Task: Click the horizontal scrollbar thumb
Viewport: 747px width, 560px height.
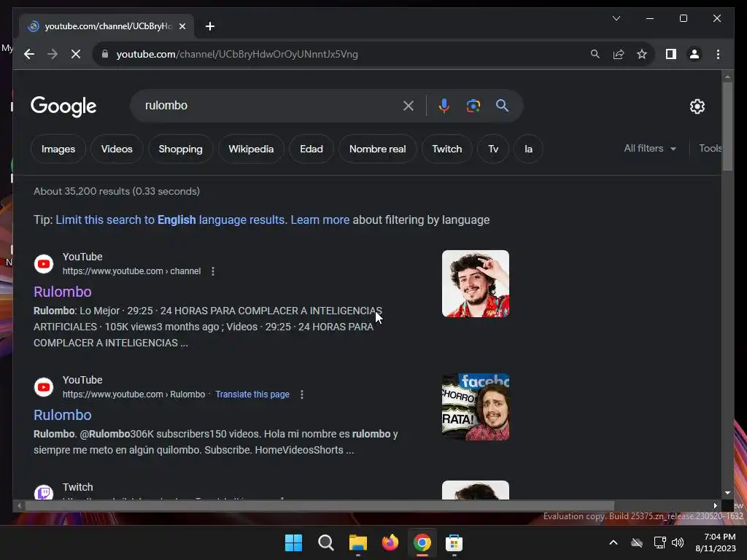Action: coord(320,506)
